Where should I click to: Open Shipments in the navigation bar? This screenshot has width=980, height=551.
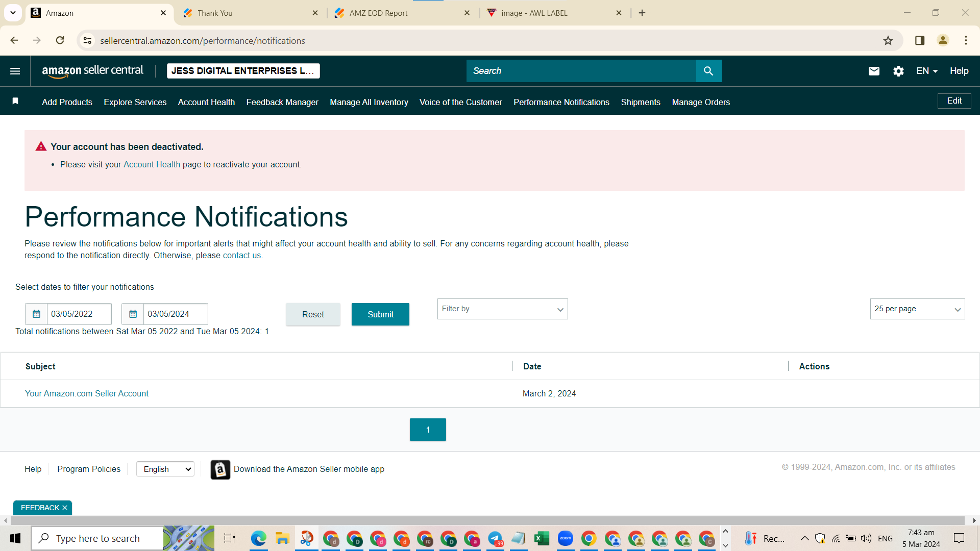pos(640,102)
